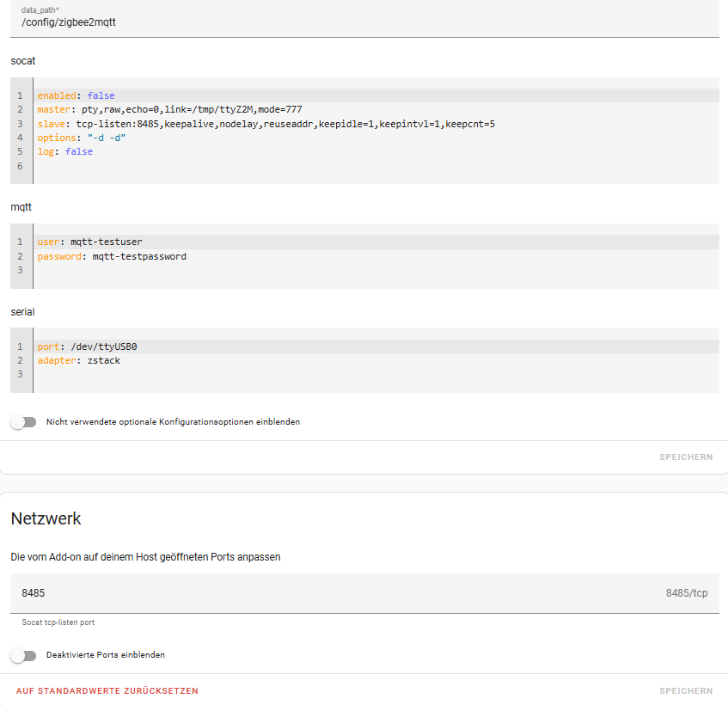Click 'Socat tcp-listen port' helper text
This screenshot has width=728, height=705.
pyautogui.click(x=58, y=622)
